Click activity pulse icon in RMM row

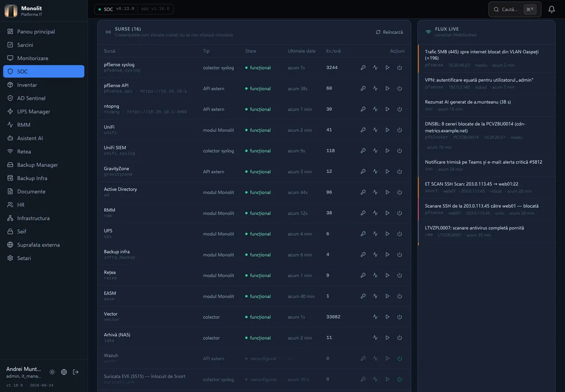[x=375, y=213]
